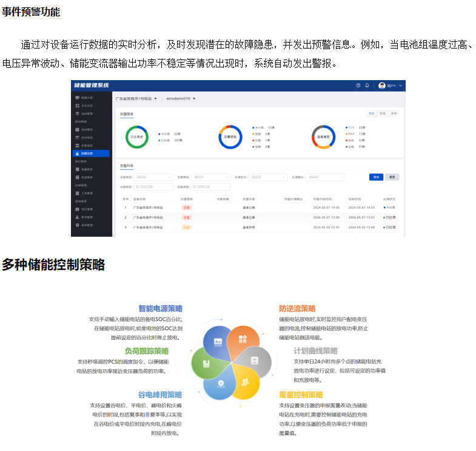476x451 pixels.
Task: Switch the alarm chart to 本日
Action: (x=372, y=114)
